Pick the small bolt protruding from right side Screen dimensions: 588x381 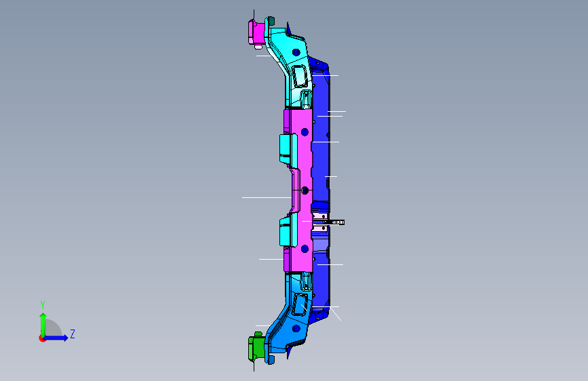tap(335, 222)
